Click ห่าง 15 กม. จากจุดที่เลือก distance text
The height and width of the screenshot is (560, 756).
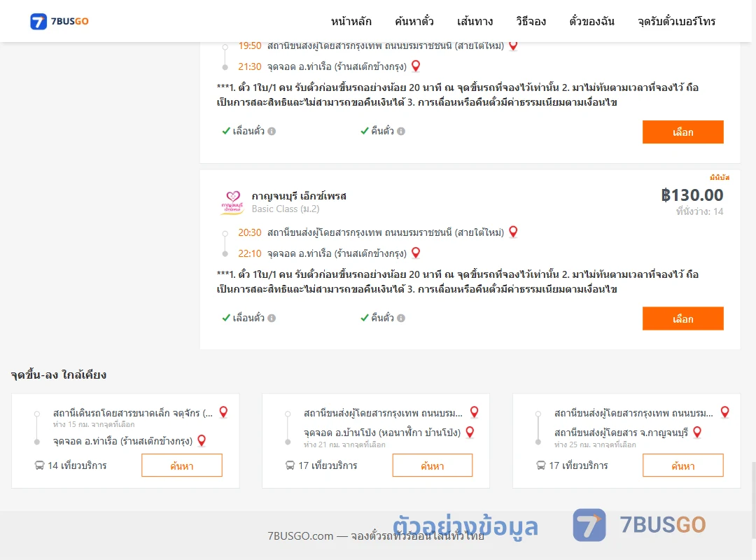click(x=94, y=424)
